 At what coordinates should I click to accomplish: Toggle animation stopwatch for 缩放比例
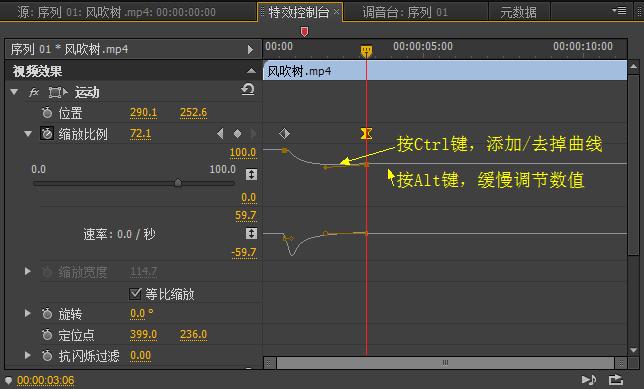click(x=47, y=134)
